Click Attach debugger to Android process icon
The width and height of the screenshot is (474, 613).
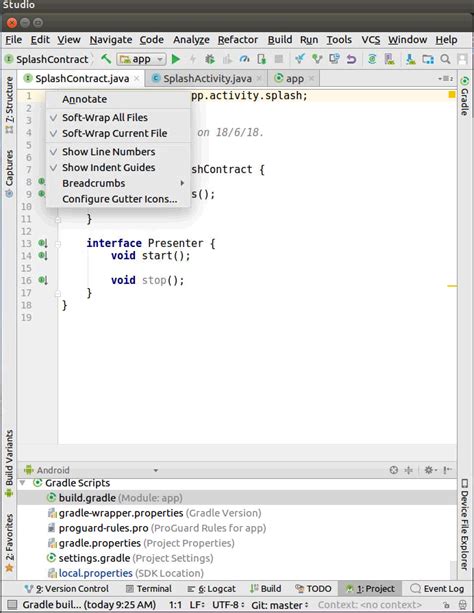click(262, 59)
